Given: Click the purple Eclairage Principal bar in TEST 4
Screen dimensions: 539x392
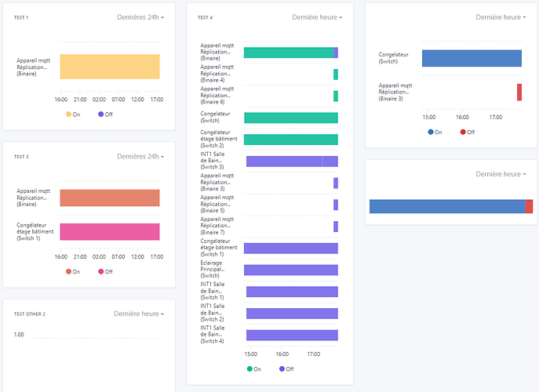Looking at the screenshot, I should coord(290,270).
